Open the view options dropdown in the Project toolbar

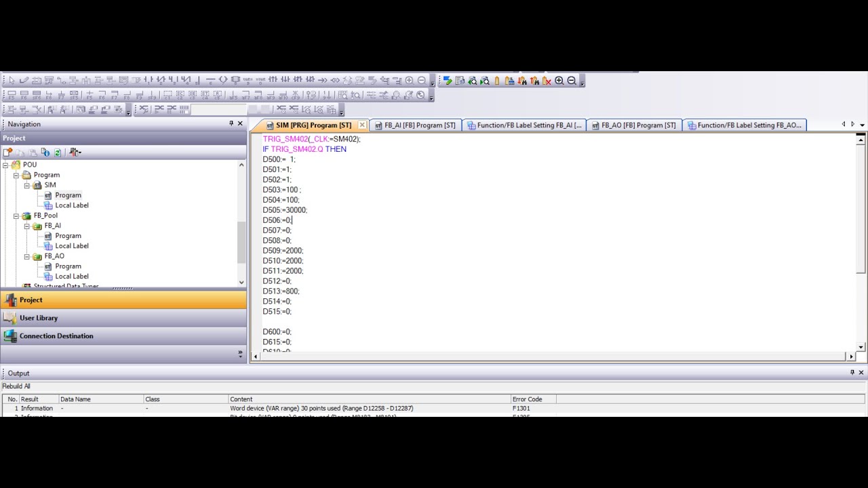point(75,152)
